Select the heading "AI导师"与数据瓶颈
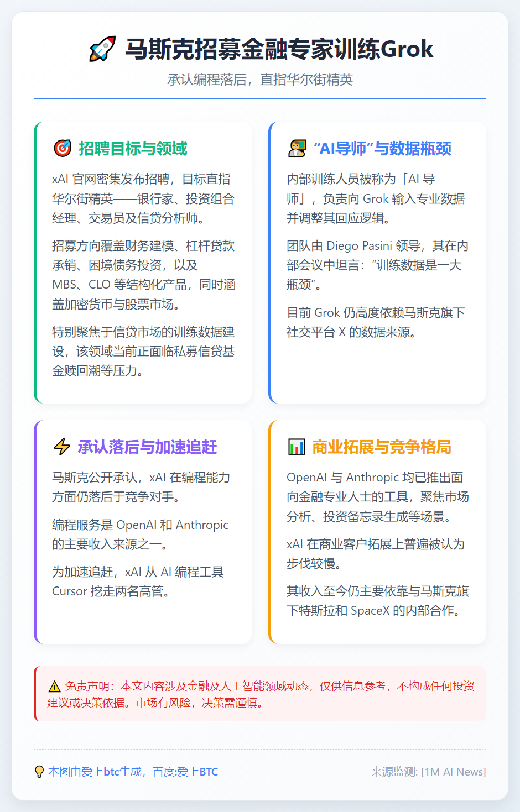 point(382,148)
